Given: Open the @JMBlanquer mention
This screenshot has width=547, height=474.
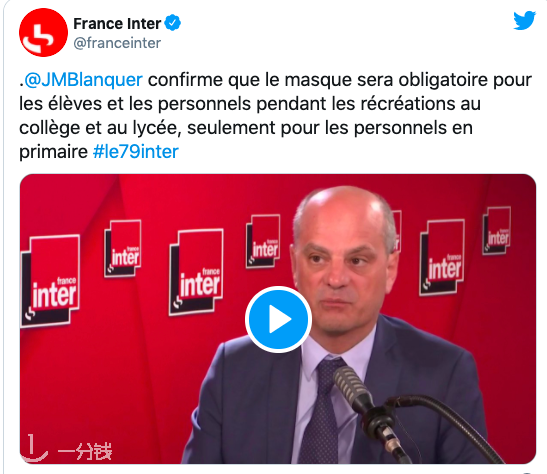Looking at the screenshot, I should pyautogui.click(x=84, y=80).
